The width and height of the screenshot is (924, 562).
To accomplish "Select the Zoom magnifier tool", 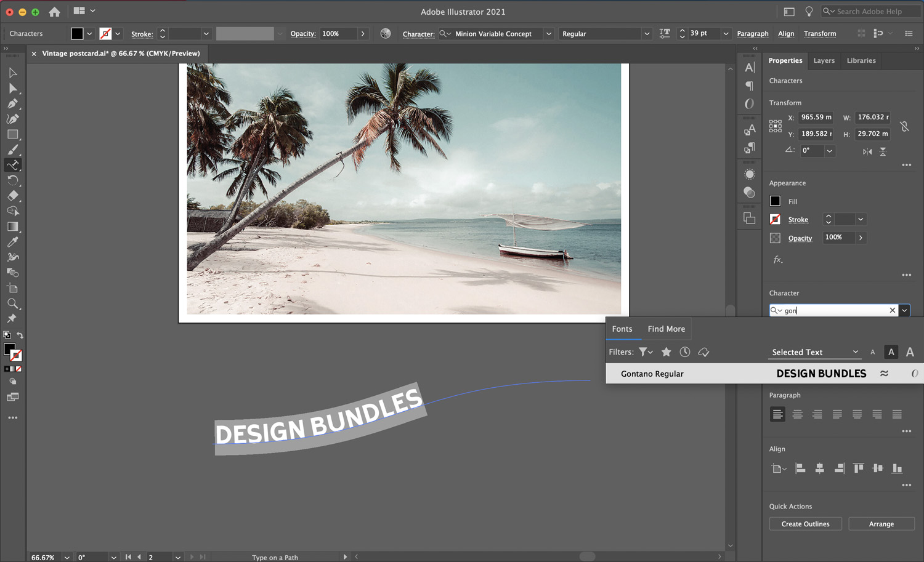I will (12, 303).
